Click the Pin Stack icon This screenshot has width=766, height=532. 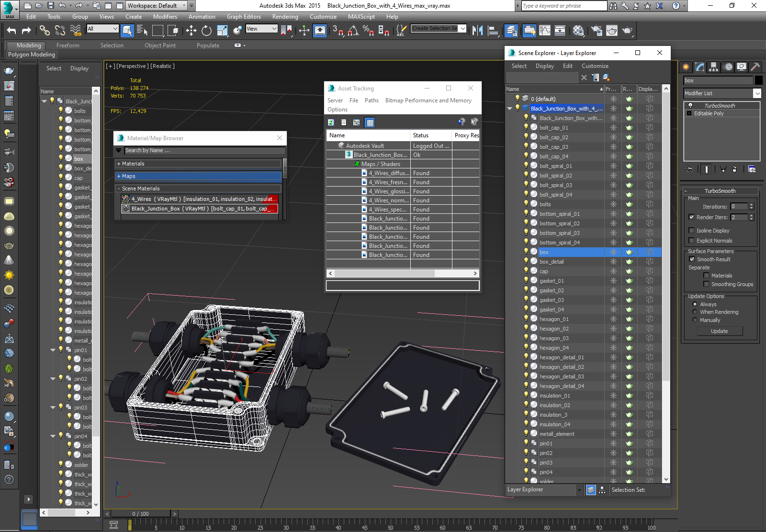tap(690, 169)
